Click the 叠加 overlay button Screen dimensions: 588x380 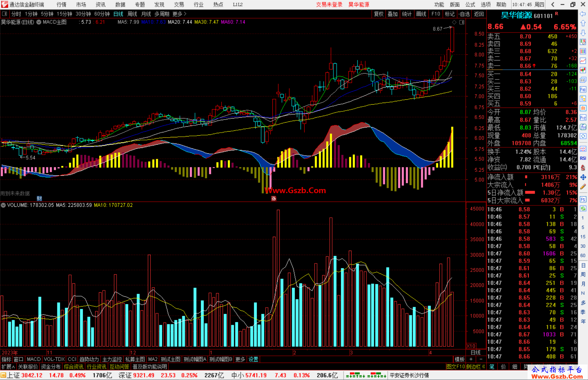click(x=393, y=14)
